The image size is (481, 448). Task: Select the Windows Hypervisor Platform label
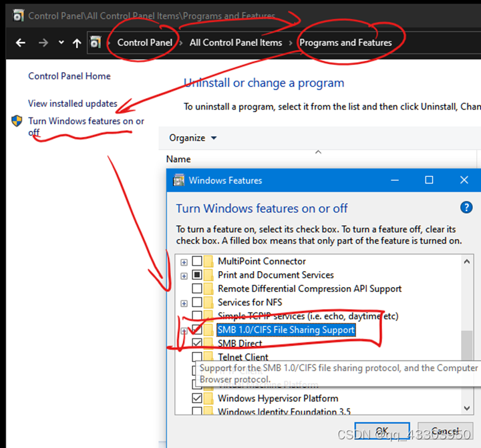coord(278,398)
